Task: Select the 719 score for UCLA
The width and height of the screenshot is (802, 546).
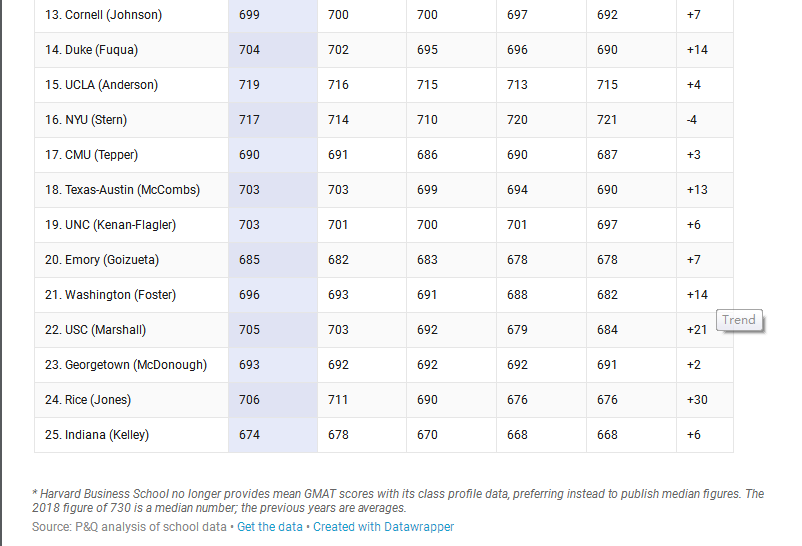Action: pyautogui.click(x=249, y=84)
